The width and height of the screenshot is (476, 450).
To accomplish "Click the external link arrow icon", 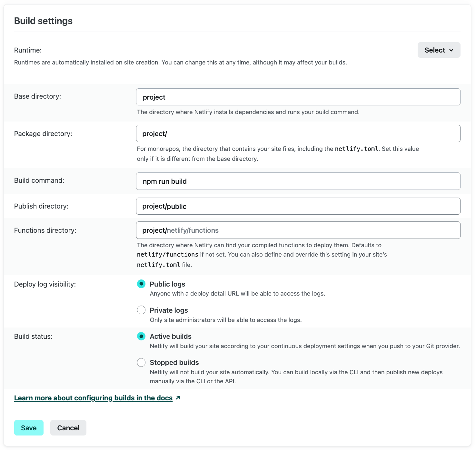I will (x=178, y=398).
